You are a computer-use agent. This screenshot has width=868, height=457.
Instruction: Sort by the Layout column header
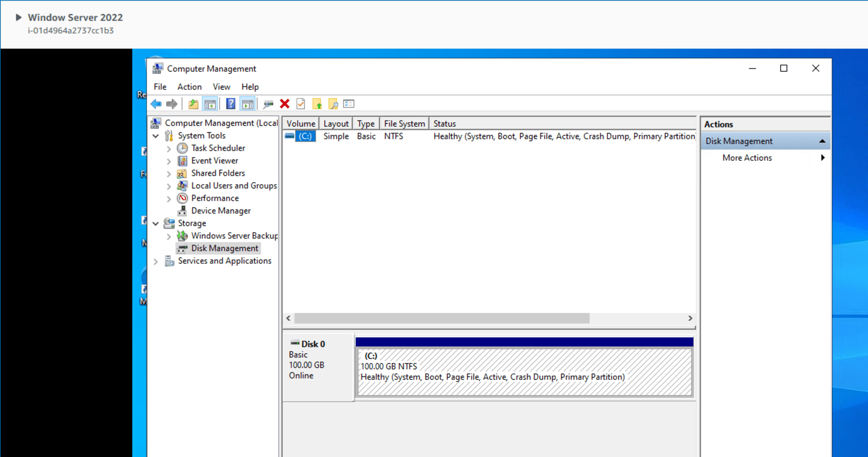click(336, 124)
